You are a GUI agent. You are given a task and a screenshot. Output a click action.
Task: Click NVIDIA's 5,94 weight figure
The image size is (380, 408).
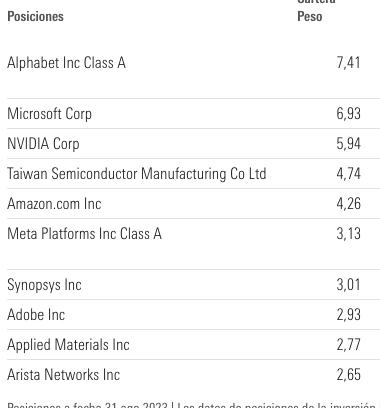click(x=348, y=143)
